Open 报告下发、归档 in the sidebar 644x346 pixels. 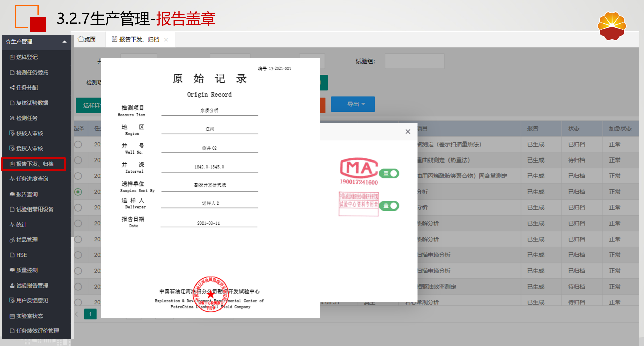pos(34,164)
